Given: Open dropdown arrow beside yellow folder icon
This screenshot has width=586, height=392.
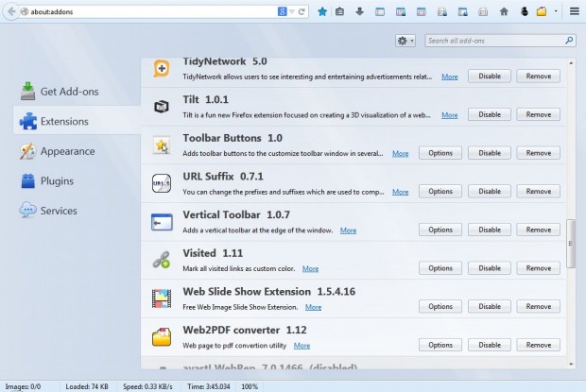Looking at the screenshot, I should [556, 11].
